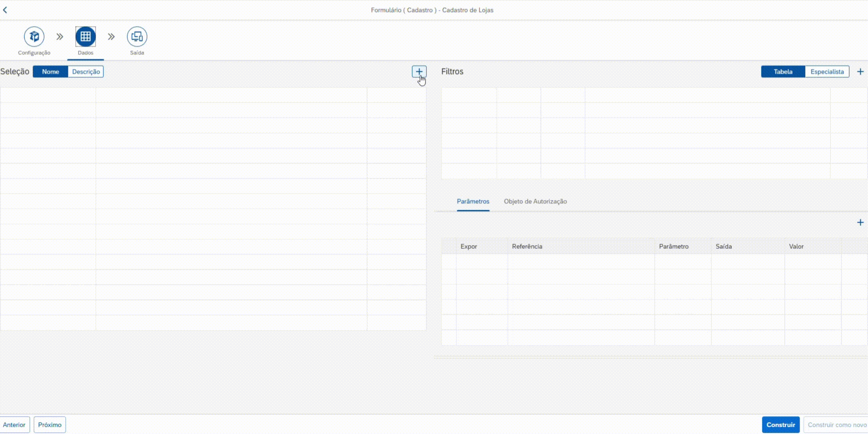Click chevron between Configuração and Dados
Viewport: 868px width, 434px height.
[x=60, y=37]
